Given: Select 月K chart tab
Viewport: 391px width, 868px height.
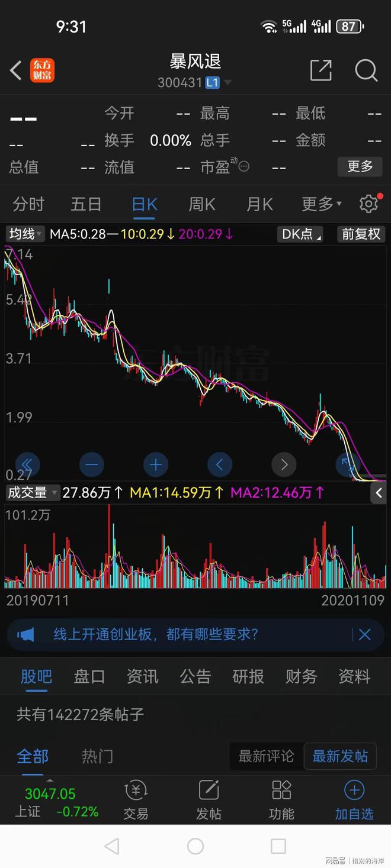Looking at the screenshot, I should [260, 204].
